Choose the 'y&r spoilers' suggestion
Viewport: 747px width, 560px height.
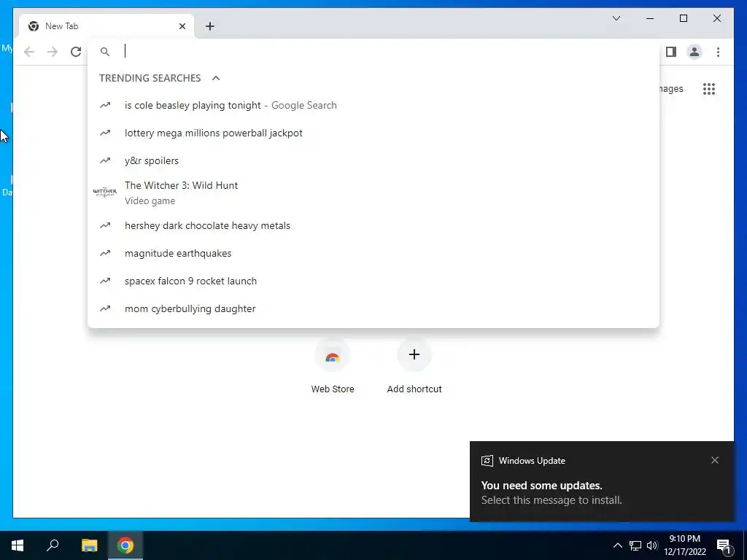373,160
